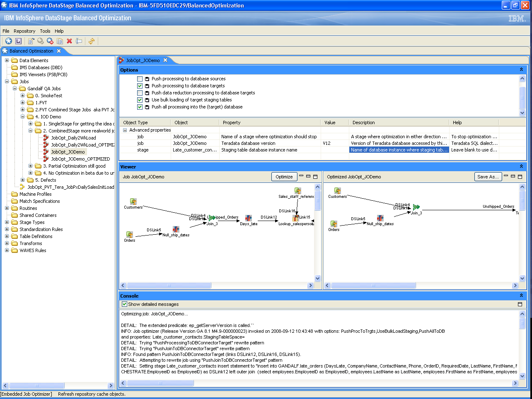Screen dimensions: 532x399
Task: Expand the 0. SmokeTest folder
Action: point(22,96)
